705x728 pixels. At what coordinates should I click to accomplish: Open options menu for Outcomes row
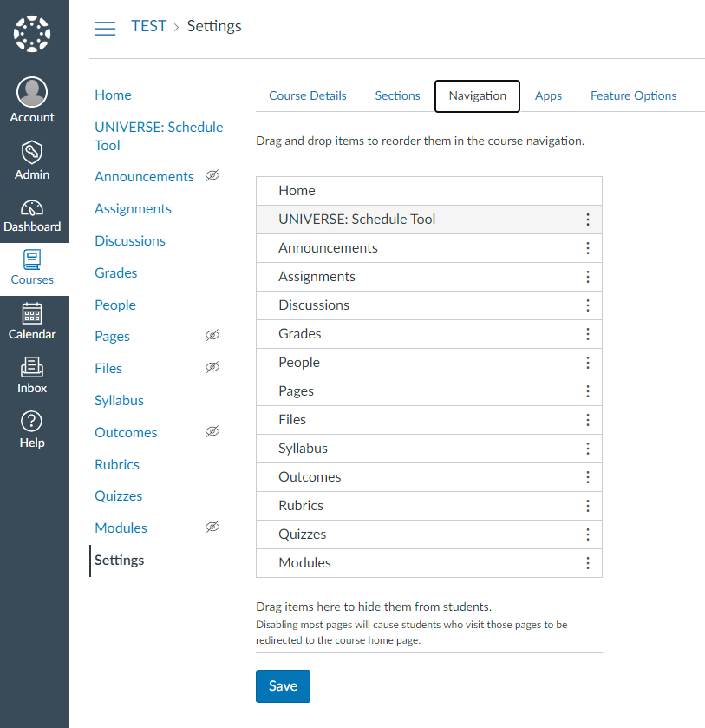click(588, 477)
